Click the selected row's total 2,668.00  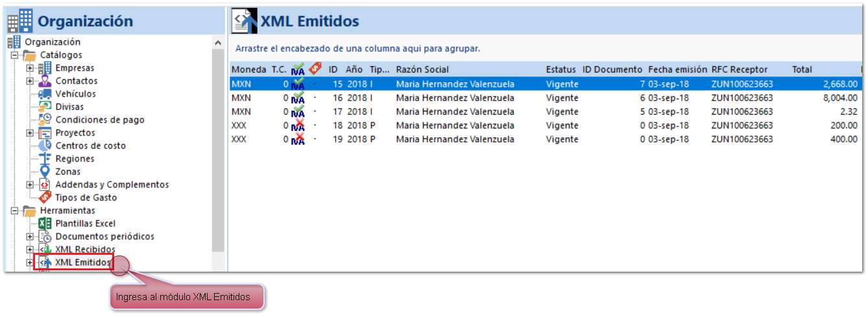(840, 84)
